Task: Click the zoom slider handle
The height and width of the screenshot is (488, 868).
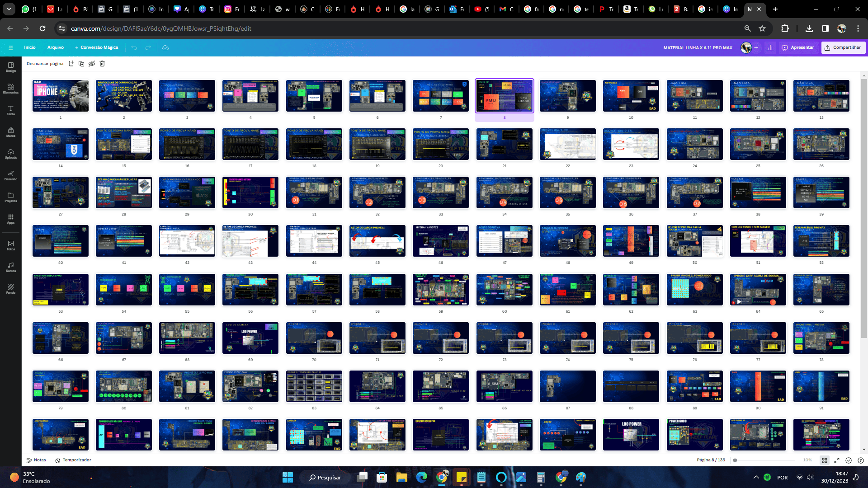Action: 735,460
